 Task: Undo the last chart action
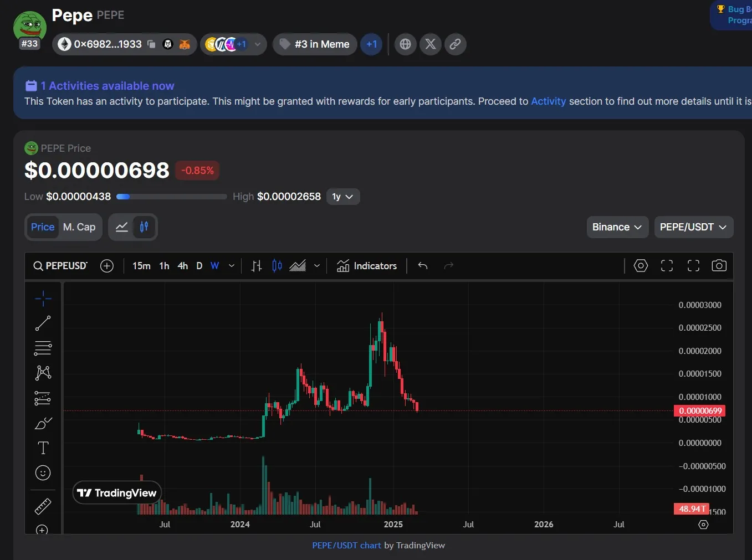pos(423,266)
